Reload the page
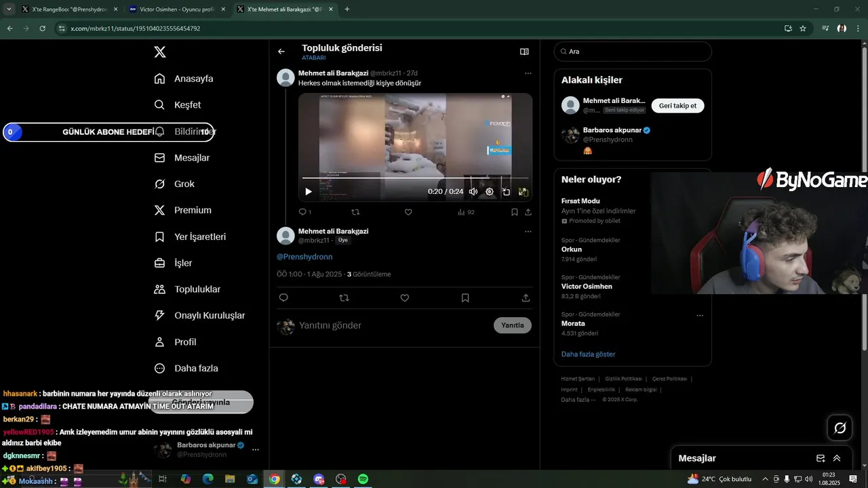 click(42, 28)
